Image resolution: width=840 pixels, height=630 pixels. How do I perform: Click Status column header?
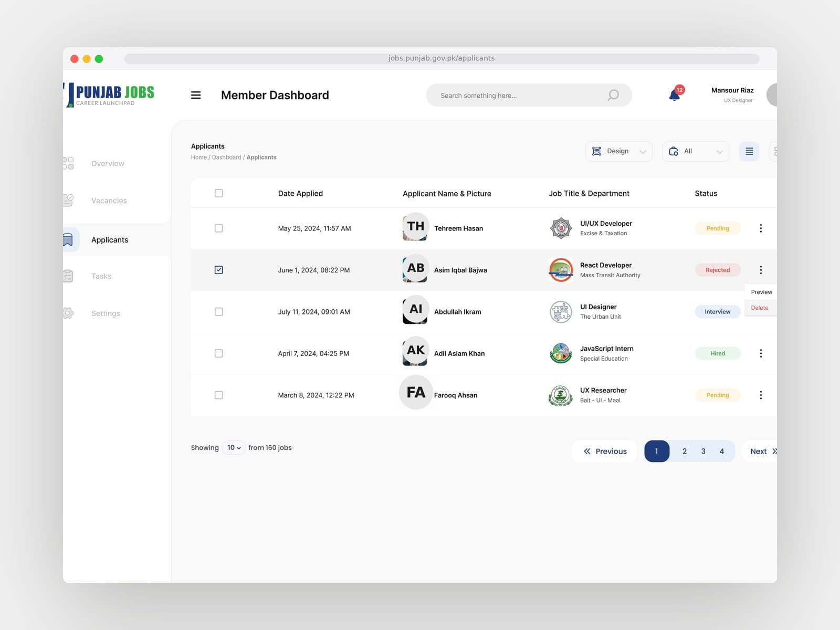(x=706, y=193)
